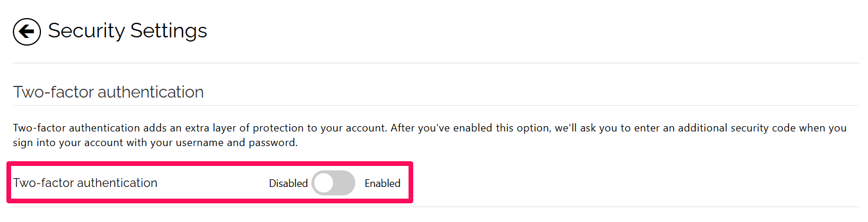Click the left-pointing arrow inside the circle
This screenshot has width=868, height=222.
coord(27,31)
